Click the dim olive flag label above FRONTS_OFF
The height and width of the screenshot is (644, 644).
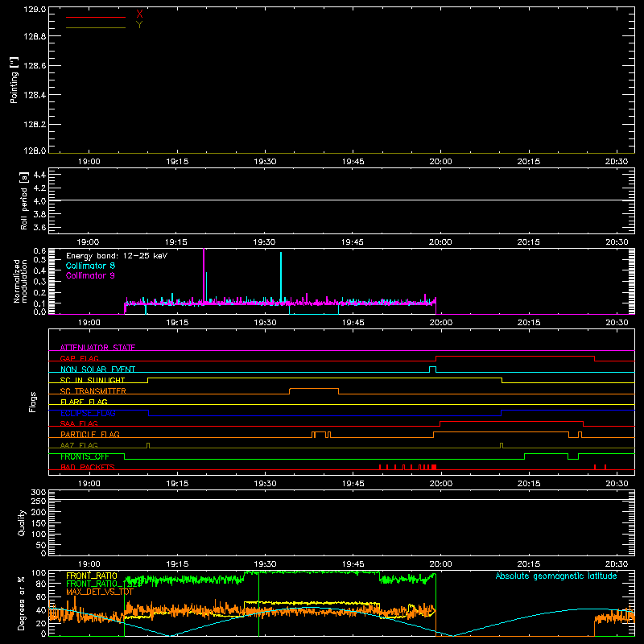(x=79, y=445)
